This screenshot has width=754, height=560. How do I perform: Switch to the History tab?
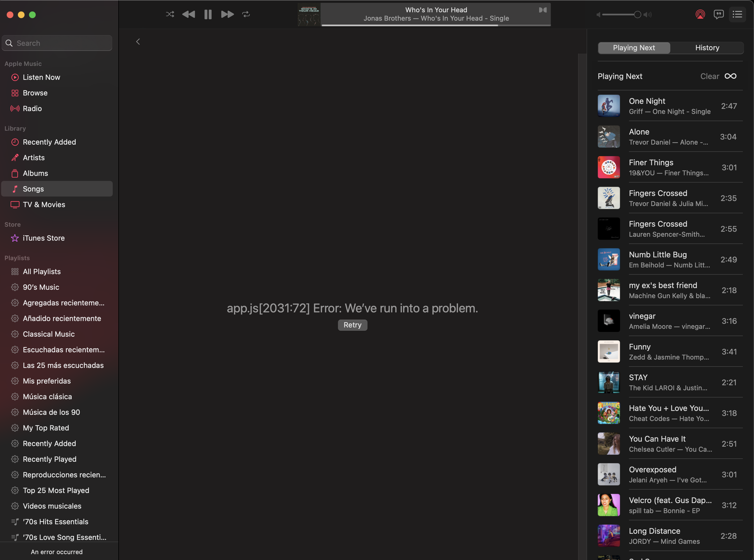pos(707,48)
